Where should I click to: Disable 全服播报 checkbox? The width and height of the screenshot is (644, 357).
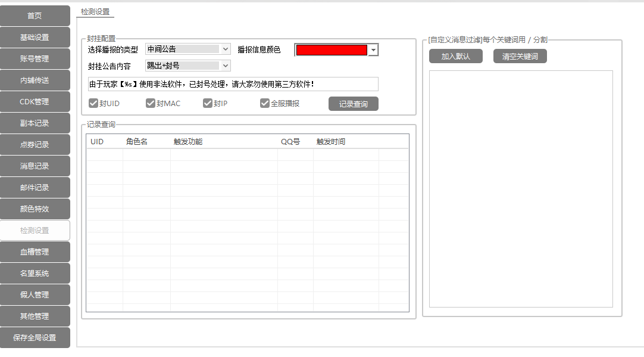[265, 104]
